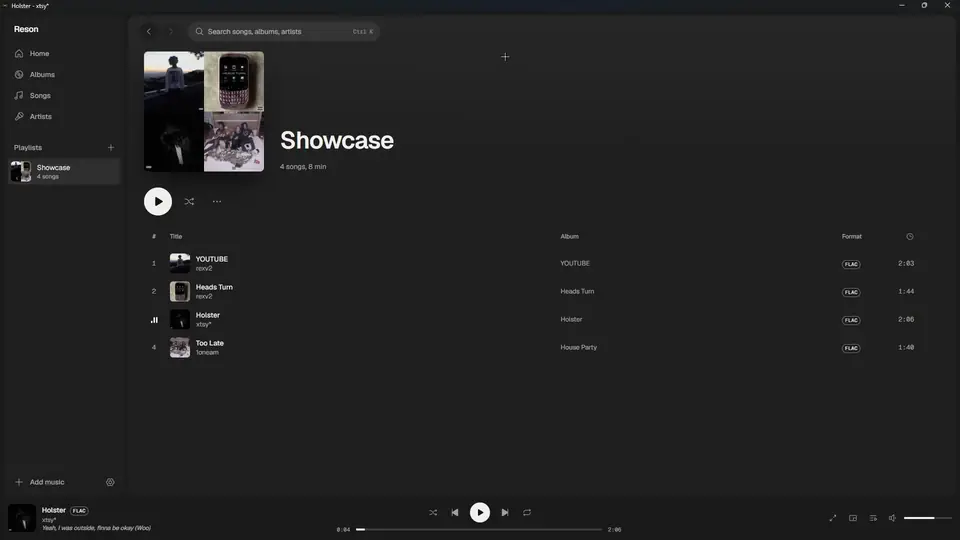This screenshot has width=960, height=540.
Task: Open playlist more options (three dots)
Action: click(x=217, y=201)
